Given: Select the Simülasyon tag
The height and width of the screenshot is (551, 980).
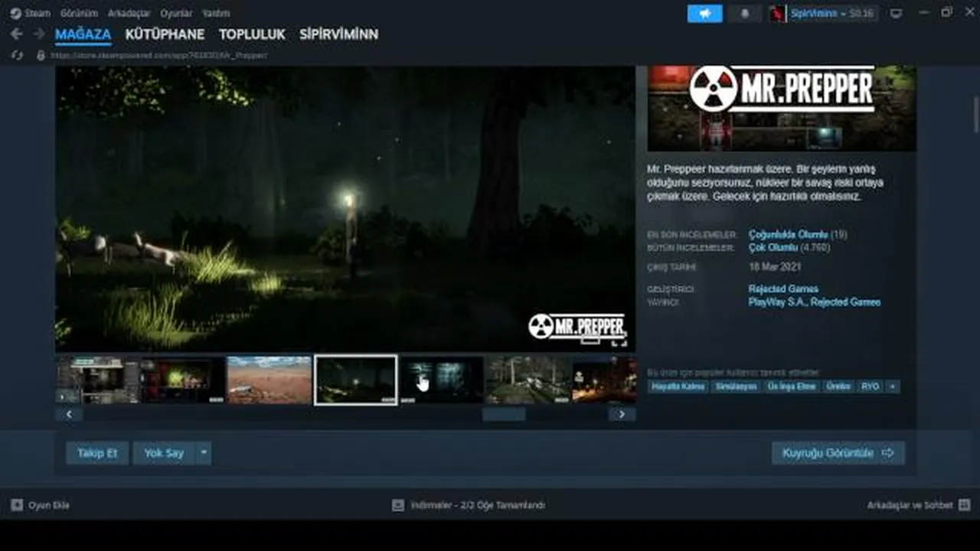Looking at the screenshot, I should 737,386.
